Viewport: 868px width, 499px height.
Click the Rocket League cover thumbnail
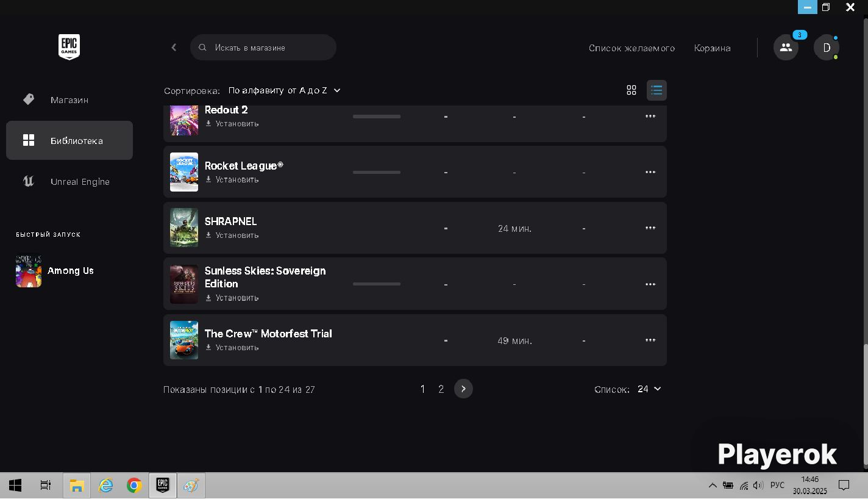(x=184, y=172)
